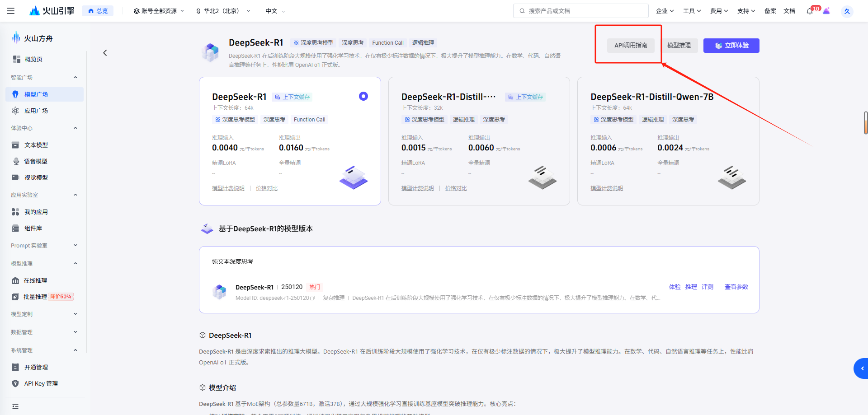This screenshot has height=415, width=868.
Task: Click the 立即体验 button
Action: click(731, 45)
